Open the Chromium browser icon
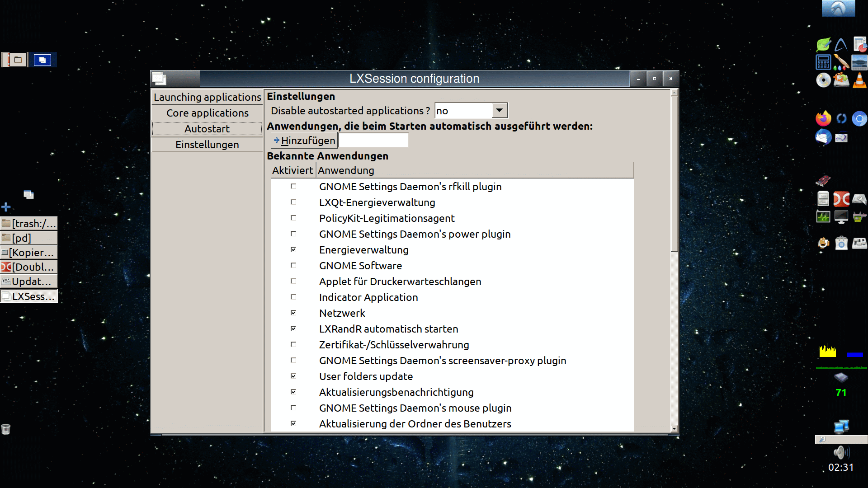Image resolution: width=868 pixels, height=488 pixels. [859, 119]
